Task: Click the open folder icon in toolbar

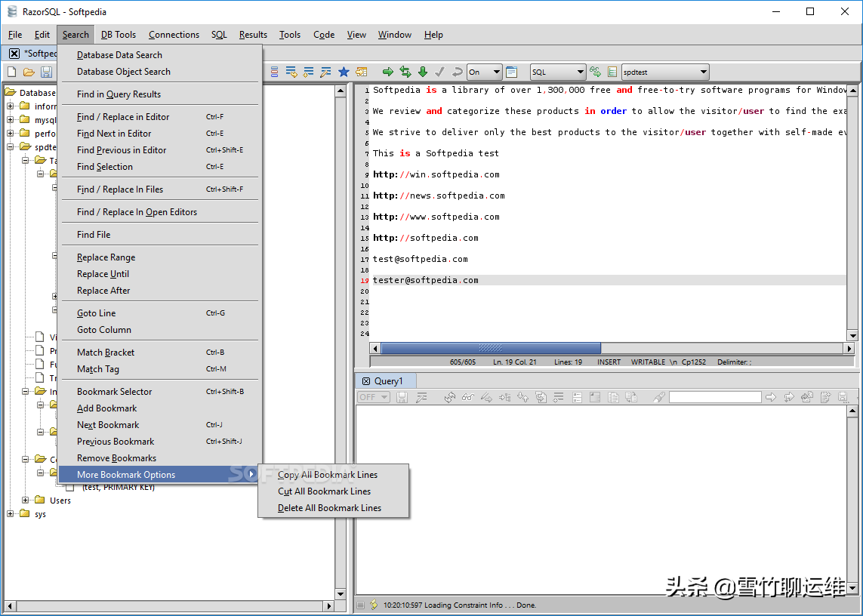Action: pos(29,72)
